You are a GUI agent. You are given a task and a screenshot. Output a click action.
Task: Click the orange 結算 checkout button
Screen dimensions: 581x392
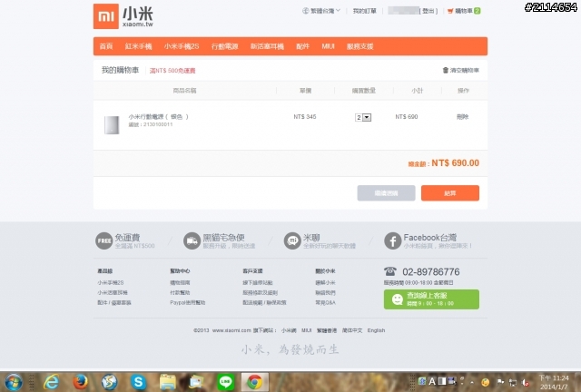tap(450, 193)
